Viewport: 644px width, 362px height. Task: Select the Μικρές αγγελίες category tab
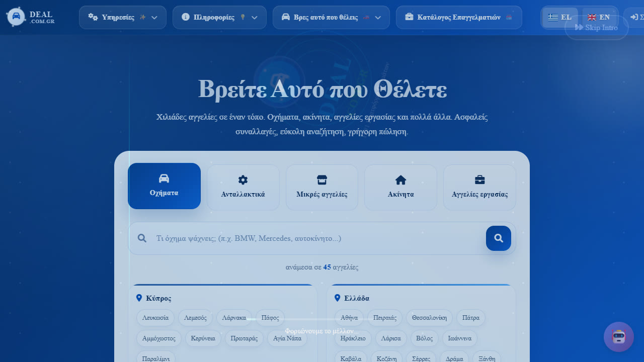[322, 188]
